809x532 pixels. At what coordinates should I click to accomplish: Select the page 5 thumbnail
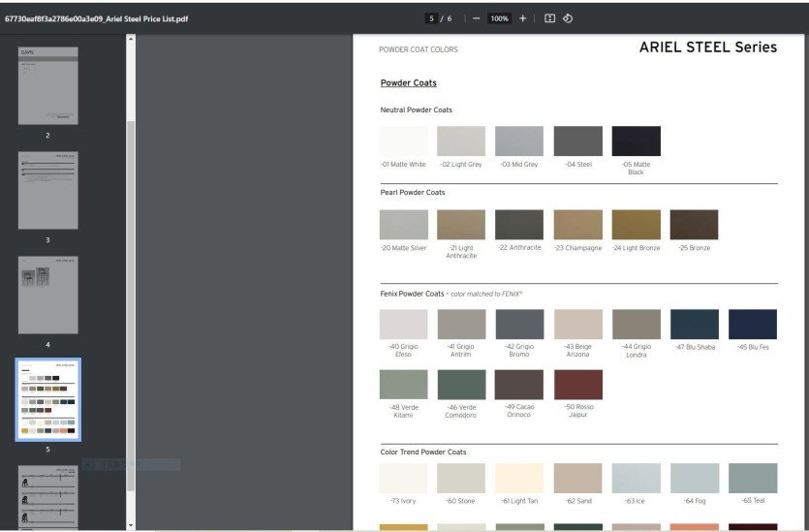coord(48,399)
